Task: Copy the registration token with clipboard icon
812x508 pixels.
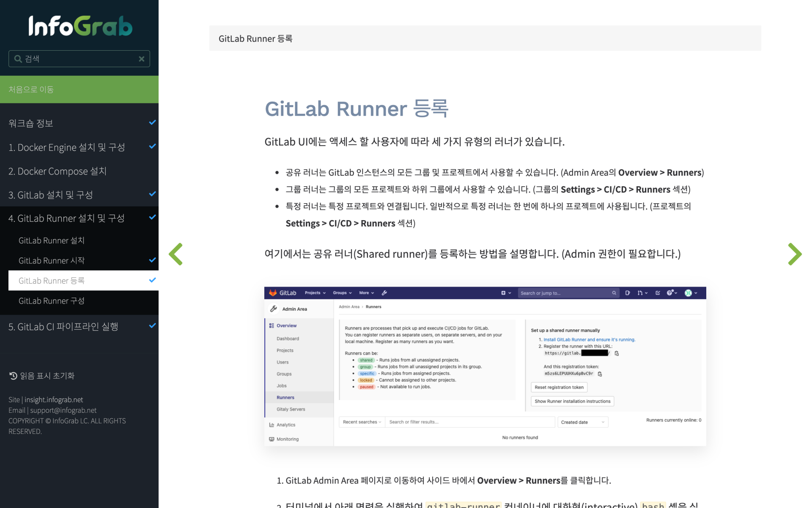Action: (600, 374)
